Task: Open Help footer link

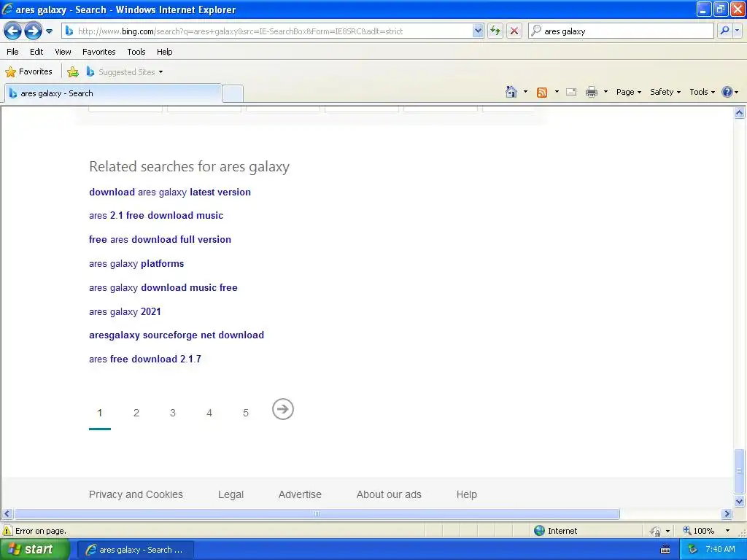Action: tap(466, 494)
